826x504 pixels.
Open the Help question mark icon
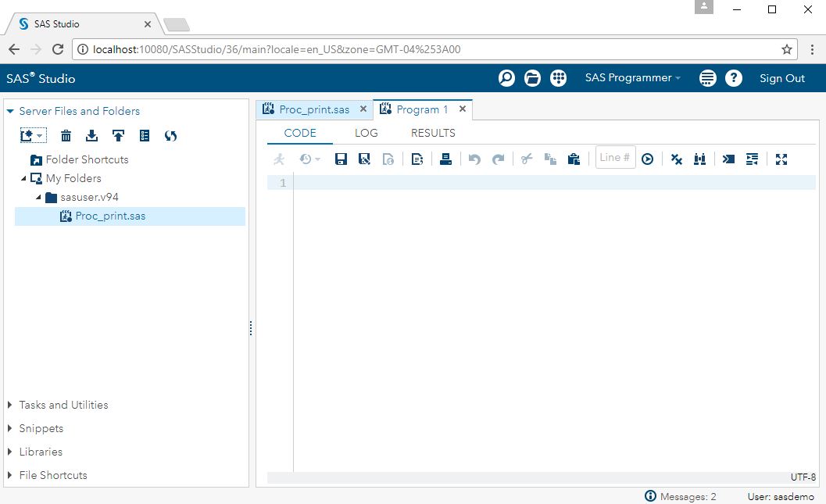(x=733, y=78)
